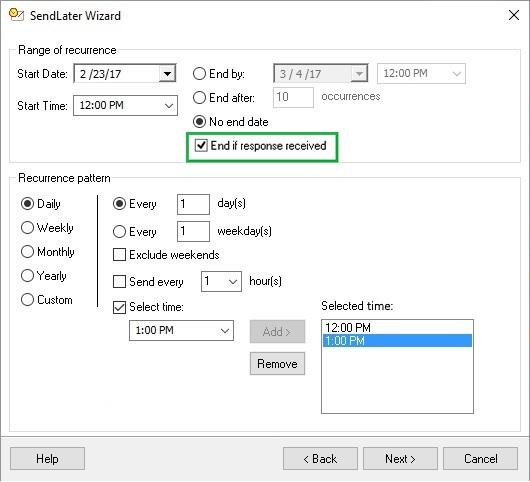Click the occurrences count field
The height and width of the screenshot is (482, 530).
(x=293, y=97)
